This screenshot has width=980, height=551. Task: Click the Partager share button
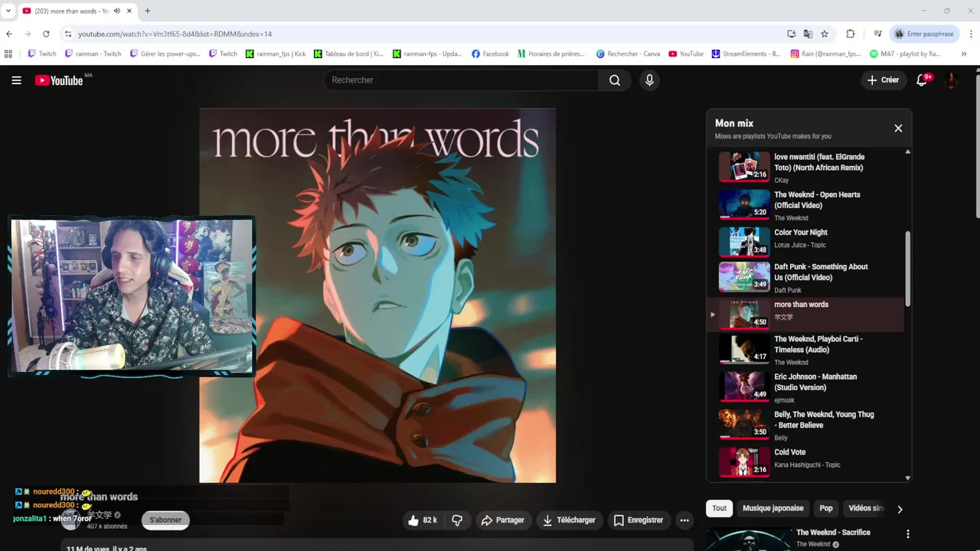[502, 520]
